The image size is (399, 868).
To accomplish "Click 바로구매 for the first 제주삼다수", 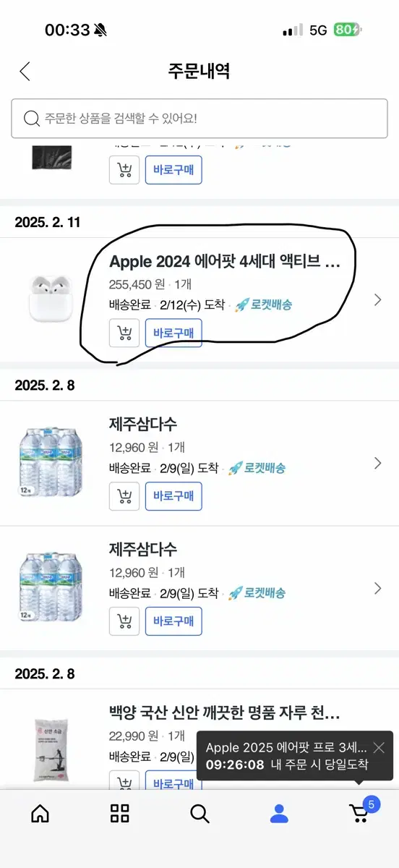I will (173, 496).
